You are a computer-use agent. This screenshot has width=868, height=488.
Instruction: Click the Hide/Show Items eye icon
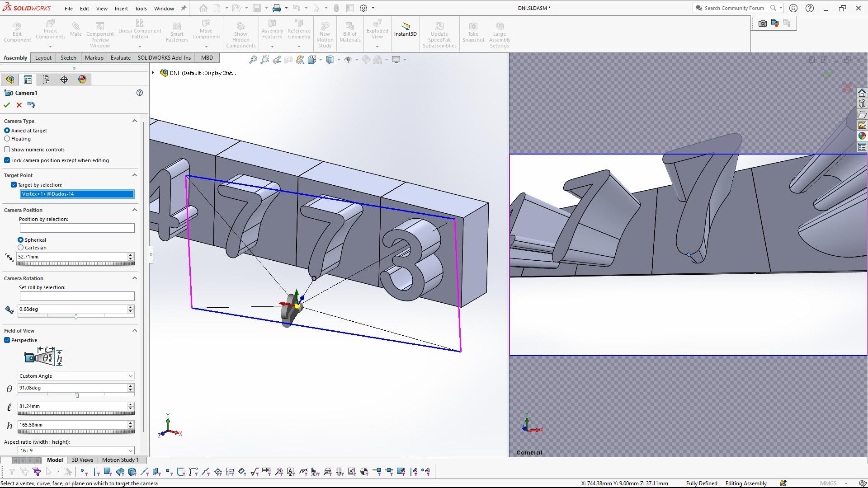click(348, 60)
